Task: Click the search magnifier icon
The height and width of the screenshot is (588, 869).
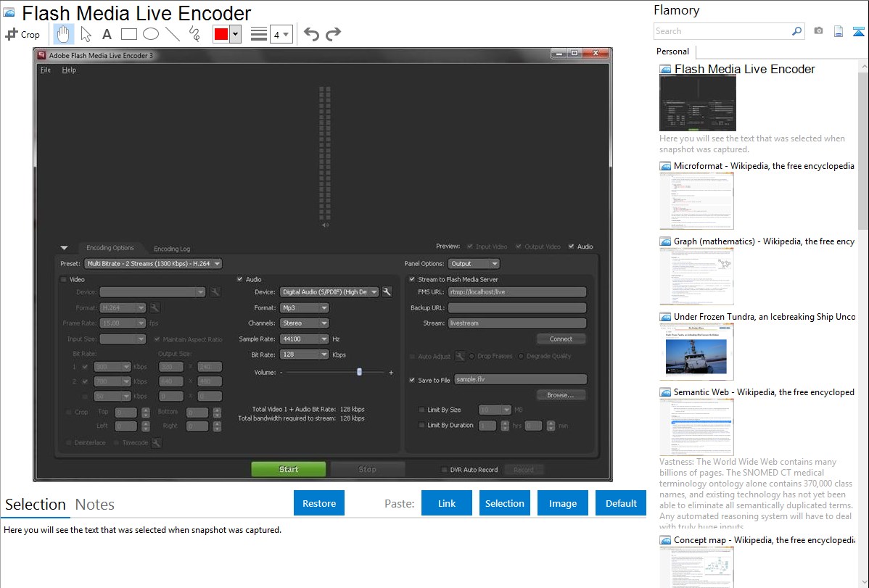Action: (x=796, y=31)
